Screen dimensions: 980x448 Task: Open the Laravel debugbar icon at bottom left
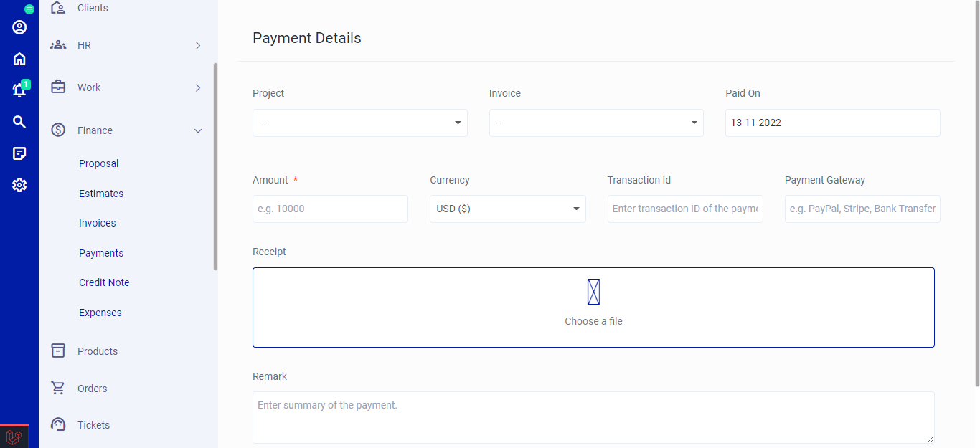pos(14,436)
